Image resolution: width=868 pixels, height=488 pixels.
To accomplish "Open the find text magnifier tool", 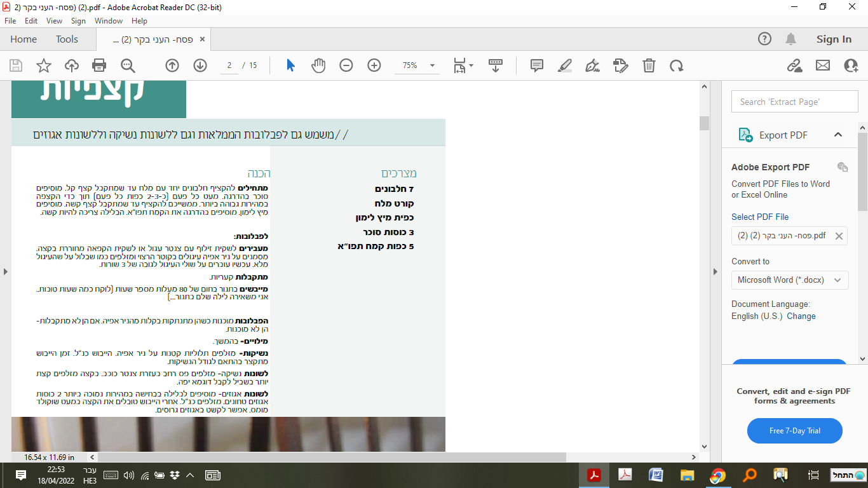I will 128,65.
